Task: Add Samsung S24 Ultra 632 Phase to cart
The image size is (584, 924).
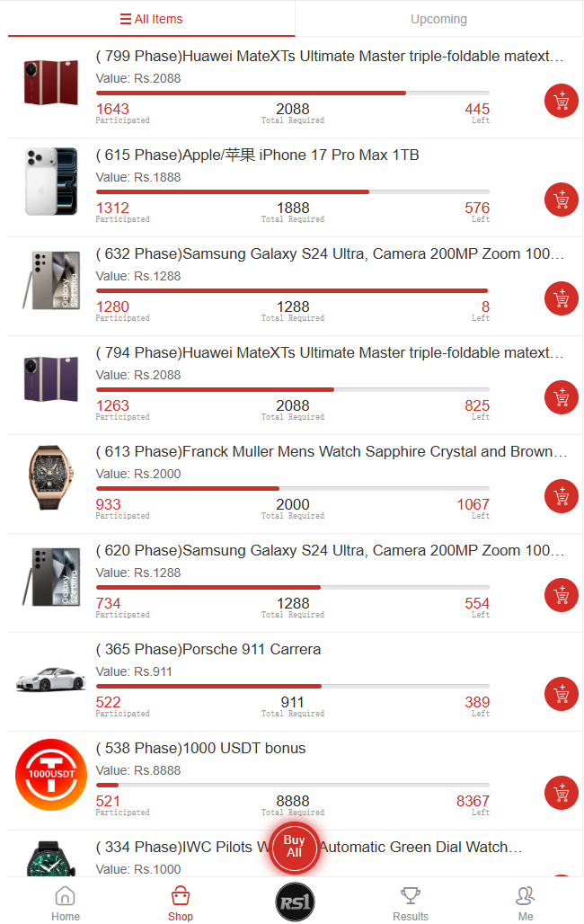Action: click(562, 298)
